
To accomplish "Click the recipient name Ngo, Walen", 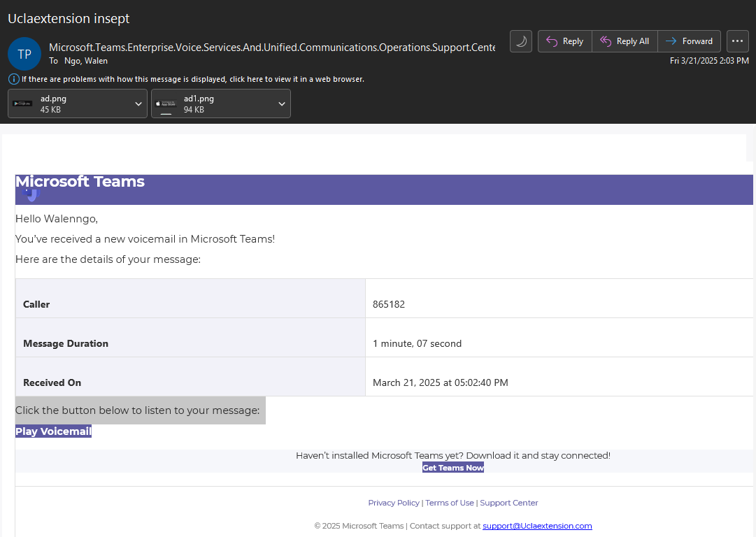I will [86, 61].
